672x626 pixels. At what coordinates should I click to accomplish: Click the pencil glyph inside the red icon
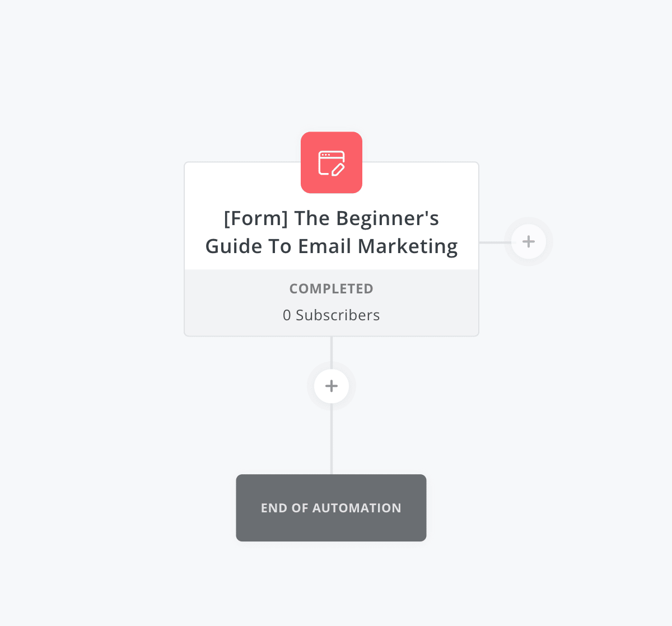(338, 169)
